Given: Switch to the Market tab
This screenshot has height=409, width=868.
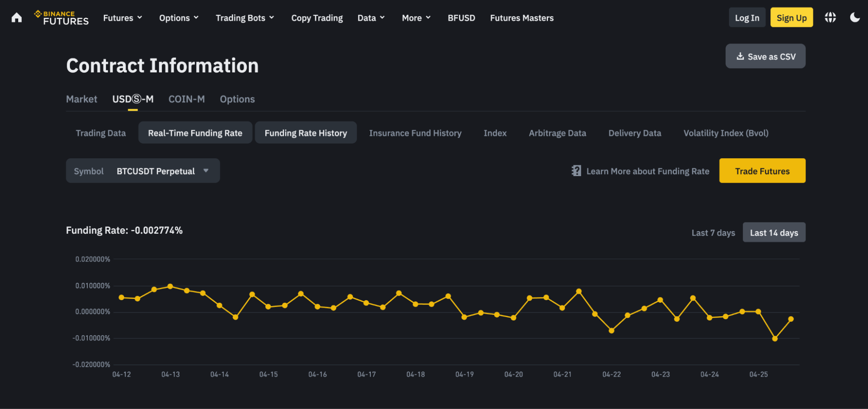Looking at the screenshot, I should coord(82,99).
